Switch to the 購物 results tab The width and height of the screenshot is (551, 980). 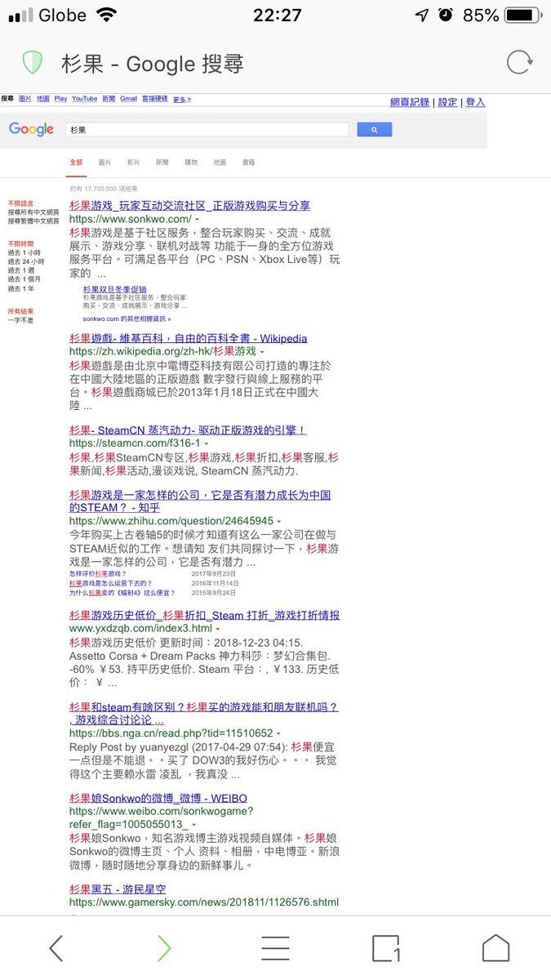191,163
